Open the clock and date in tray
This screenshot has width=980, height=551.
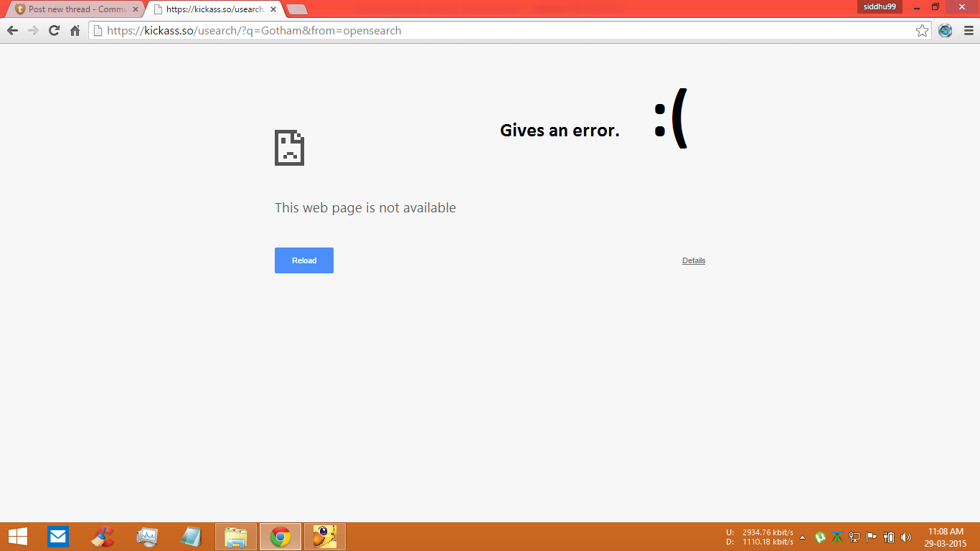pyautogui.click(x=945, y=537)
